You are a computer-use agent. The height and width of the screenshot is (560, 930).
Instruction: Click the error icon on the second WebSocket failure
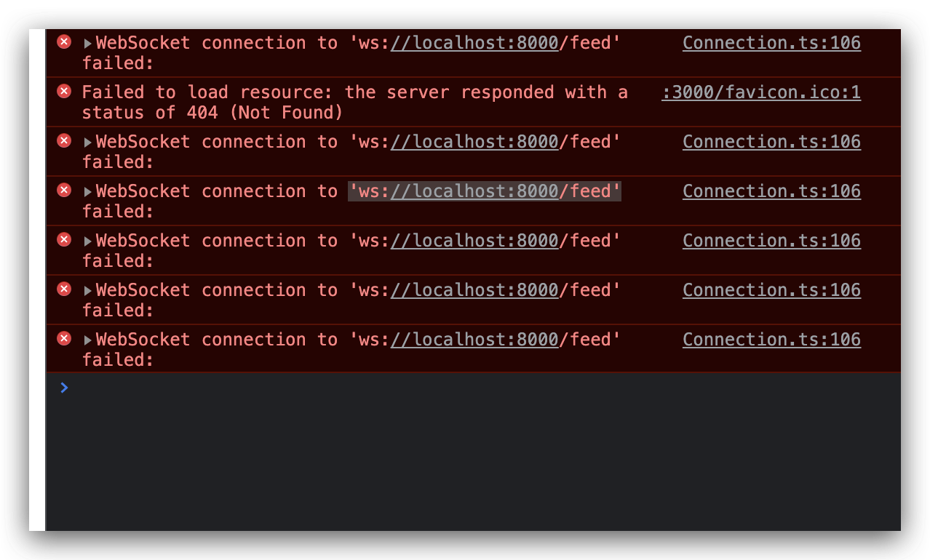(63, 140)
